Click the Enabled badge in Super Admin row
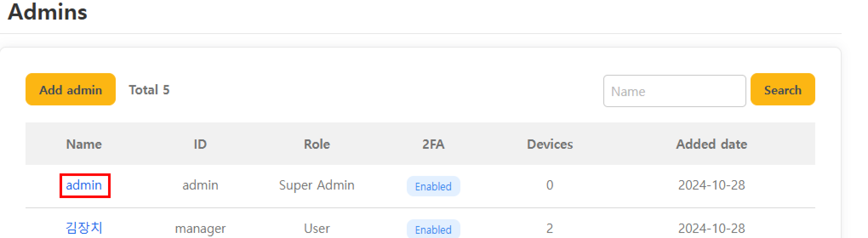868x238 pixels. tap(433, 186)
